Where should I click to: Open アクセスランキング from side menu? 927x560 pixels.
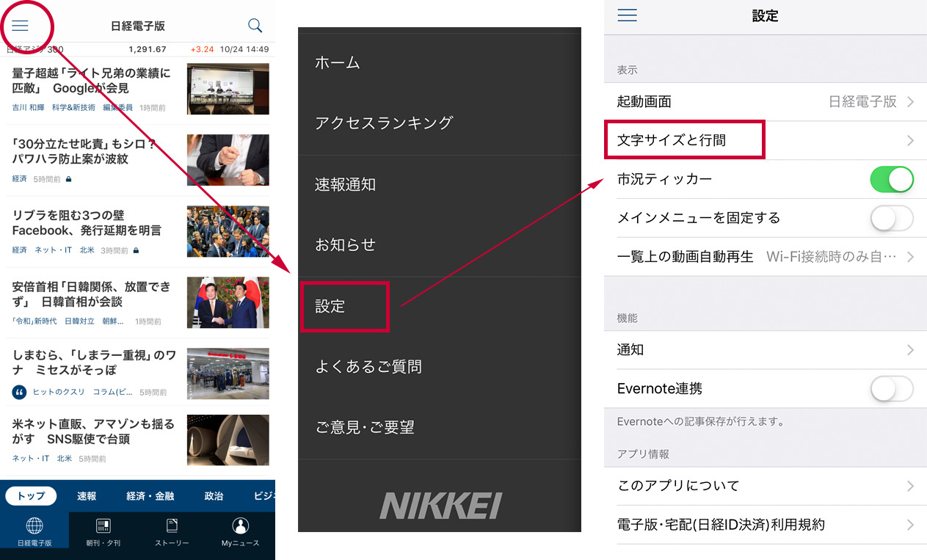coord(384,123)
